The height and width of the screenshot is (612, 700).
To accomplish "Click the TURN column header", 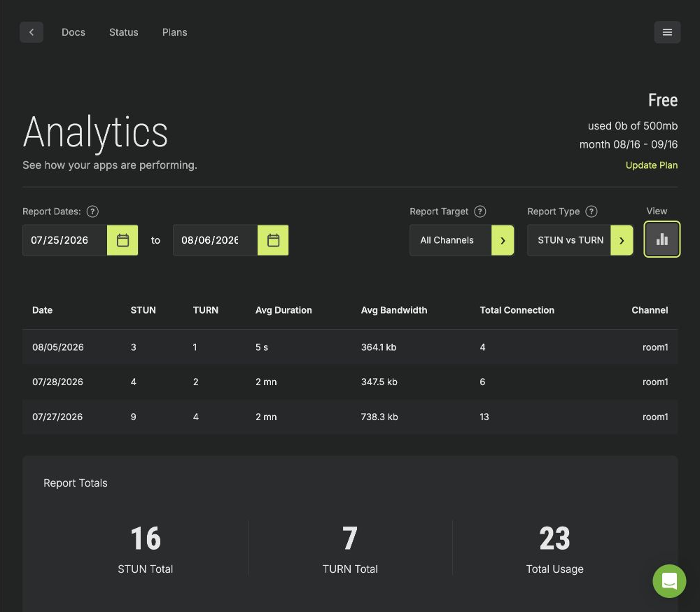I will (x=205, y=310).
